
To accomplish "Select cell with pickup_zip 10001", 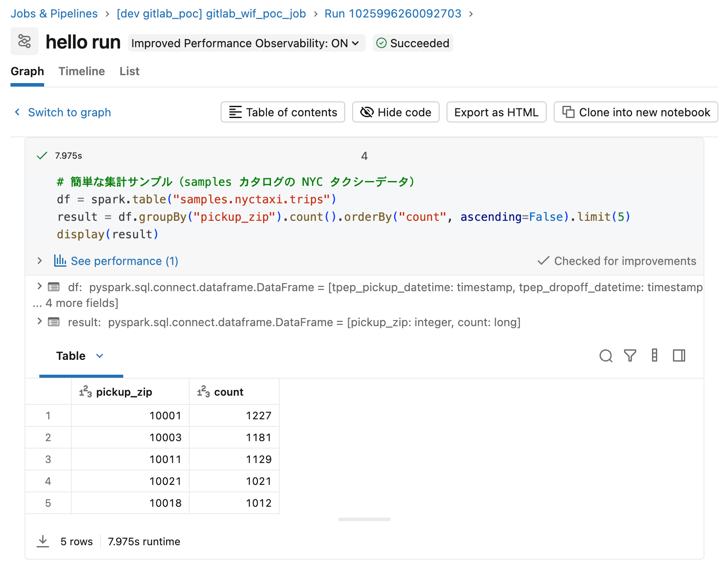I will tap(130, 416).
